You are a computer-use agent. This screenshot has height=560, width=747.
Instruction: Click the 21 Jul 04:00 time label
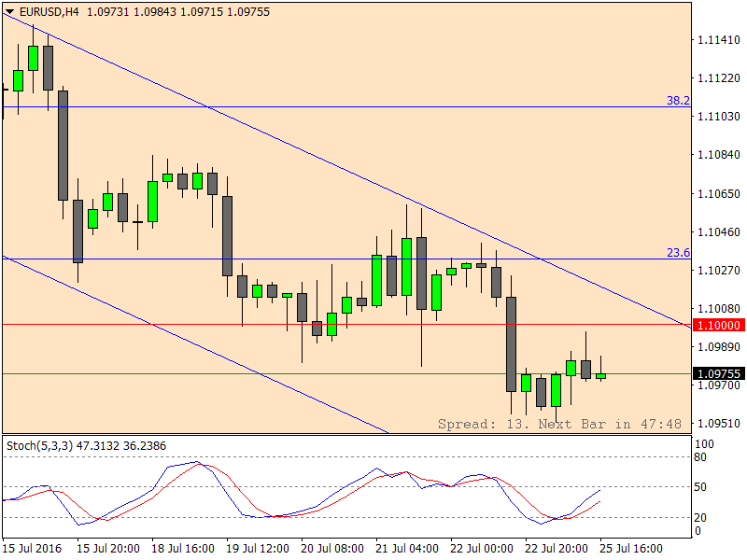(407, 549)
